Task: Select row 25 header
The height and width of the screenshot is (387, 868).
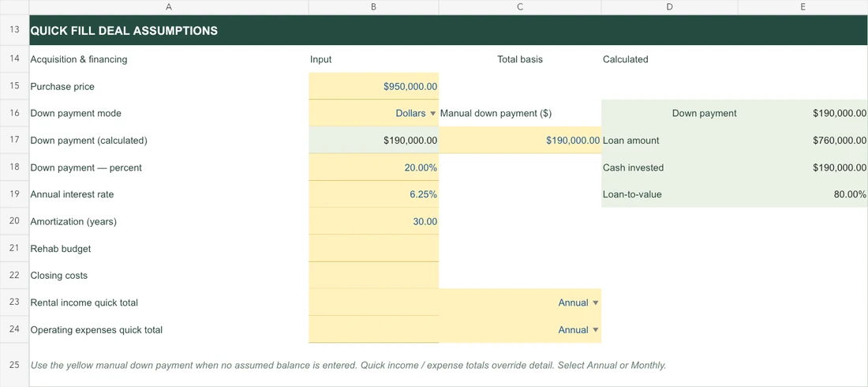Action: point(14,365)
